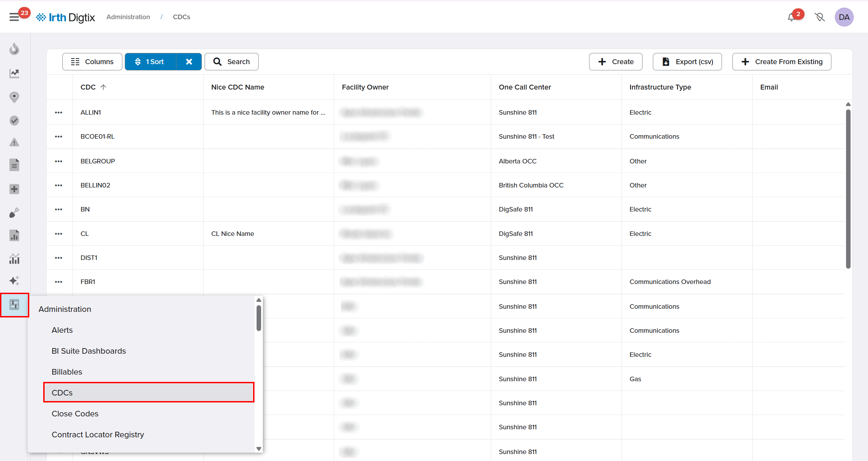Click the Administration menu scrollbar down arrow
Viewport: 868px width, 461px height.
pos(259,449)
